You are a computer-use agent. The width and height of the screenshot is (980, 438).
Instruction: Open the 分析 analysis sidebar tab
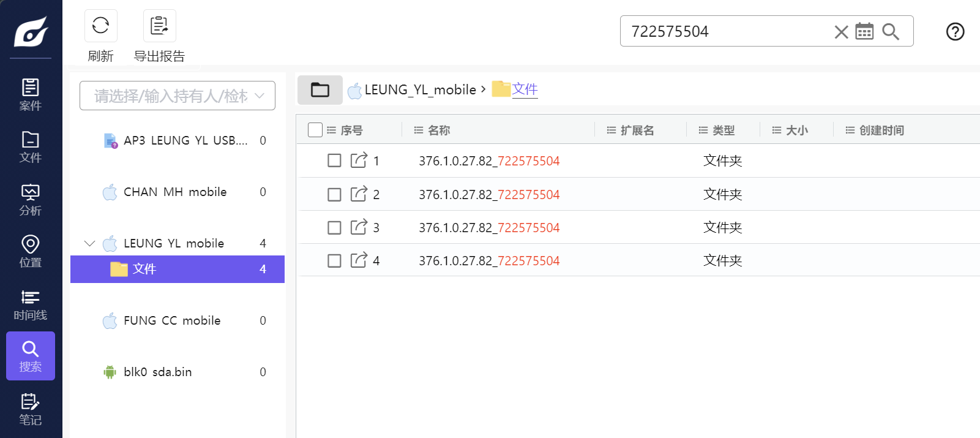[30, 200]
